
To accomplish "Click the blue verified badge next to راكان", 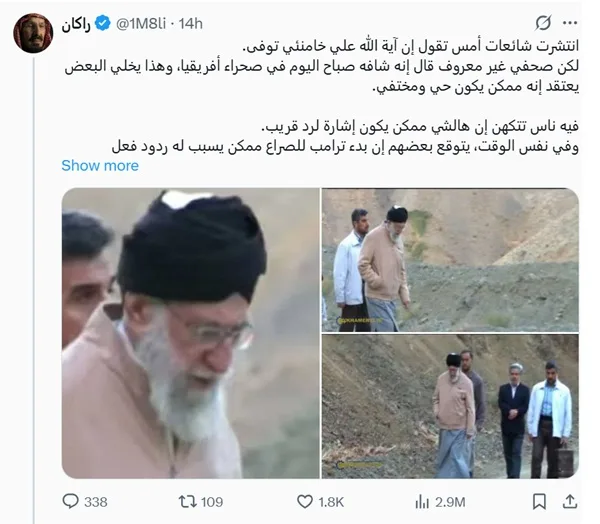I will 103,23.
